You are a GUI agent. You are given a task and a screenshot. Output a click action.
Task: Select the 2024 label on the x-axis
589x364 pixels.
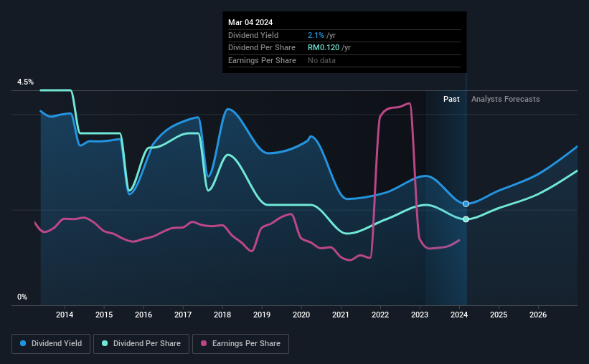click(x=459, y=315)
